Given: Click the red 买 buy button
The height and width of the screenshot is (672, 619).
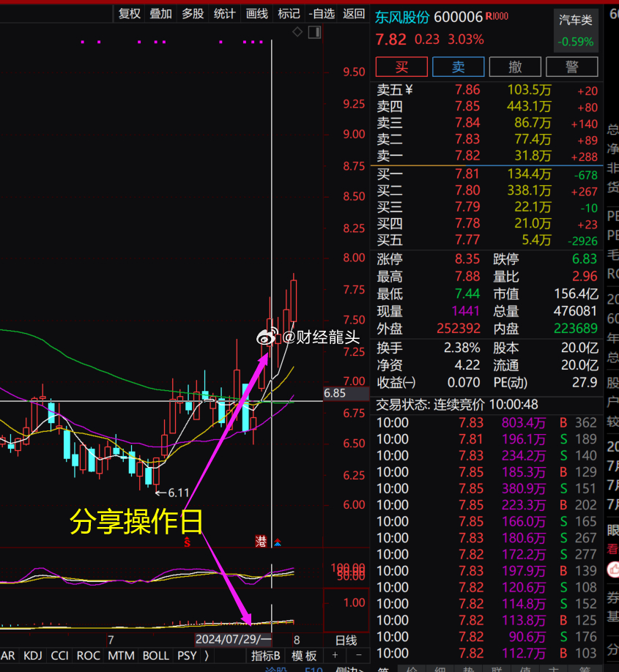Looking at the screenshot, I should pyautogui.click(x=401, y=67).
